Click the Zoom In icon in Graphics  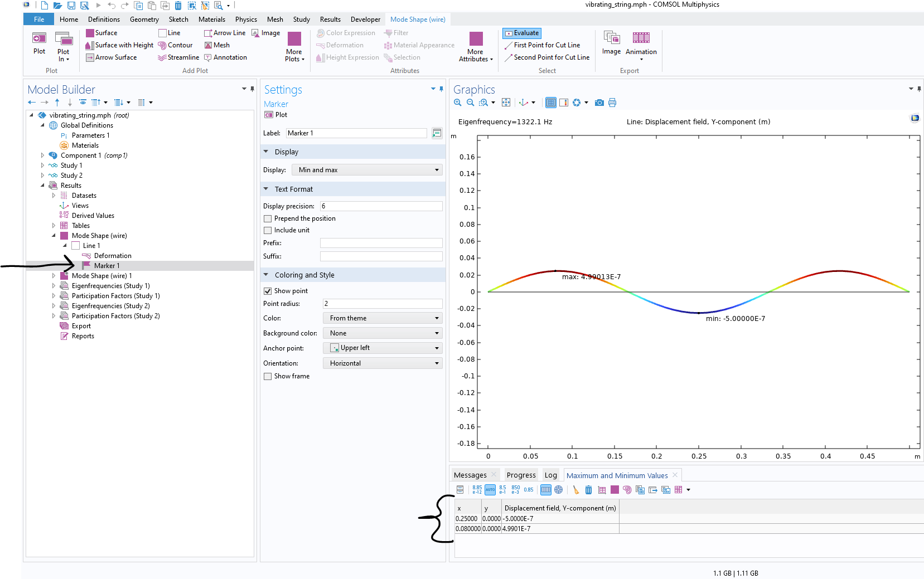[458, 103]
